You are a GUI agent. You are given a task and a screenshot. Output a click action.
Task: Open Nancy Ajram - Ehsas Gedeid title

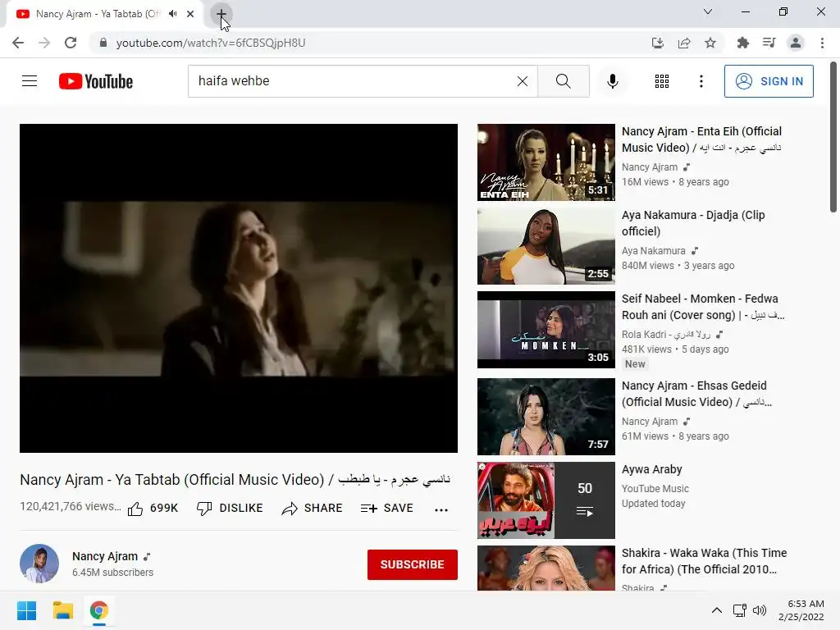pyautogui.click(x=696, y=394)
